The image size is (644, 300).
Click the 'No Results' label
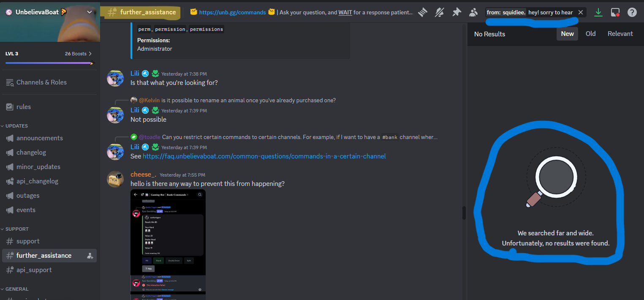coord(489,34)
